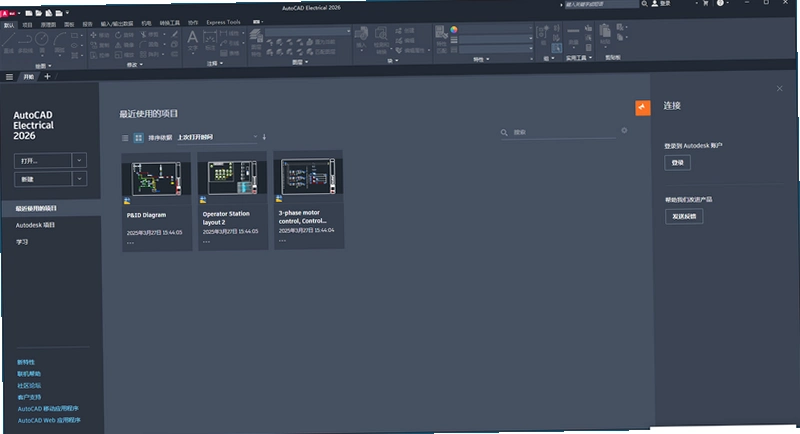Viewport: 800px width, 434px height.
Task: Select the Polyline draw tool
Action: (25, 42)
